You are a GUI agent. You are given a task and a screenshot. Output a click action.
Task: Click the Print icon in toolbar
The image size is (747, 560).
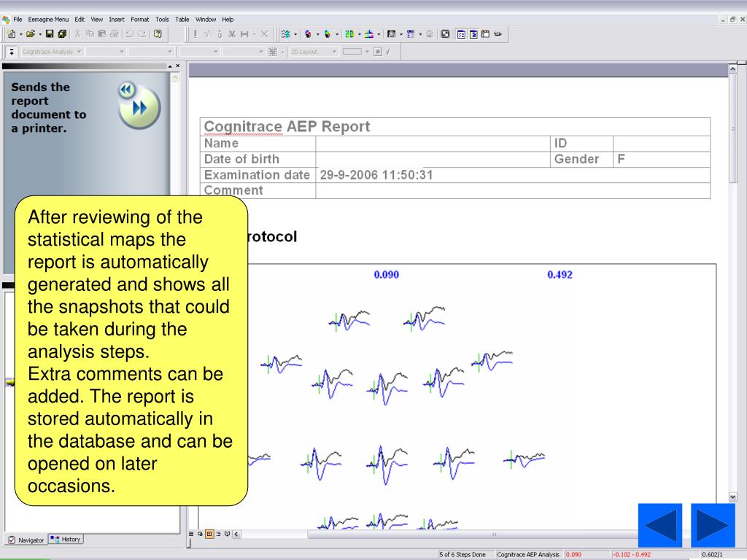[x=115, y=34]
